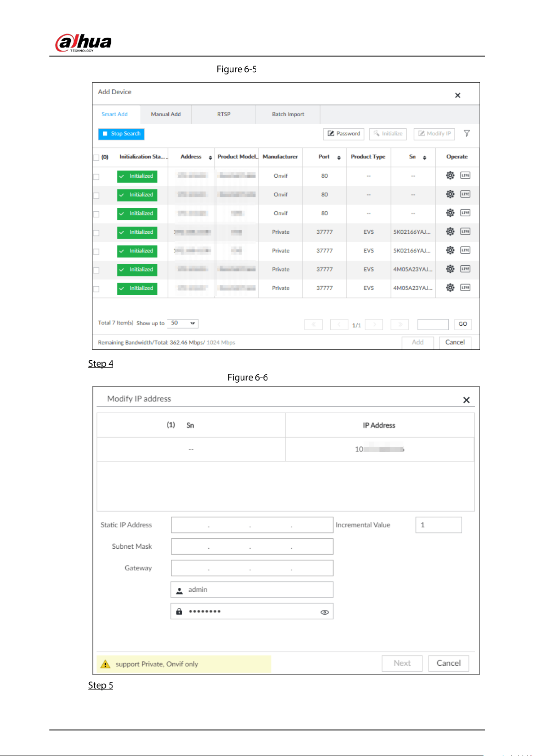The image size is (535, 756).
Task: Open settings gear for first Onvif device
Action: [450, 175]
